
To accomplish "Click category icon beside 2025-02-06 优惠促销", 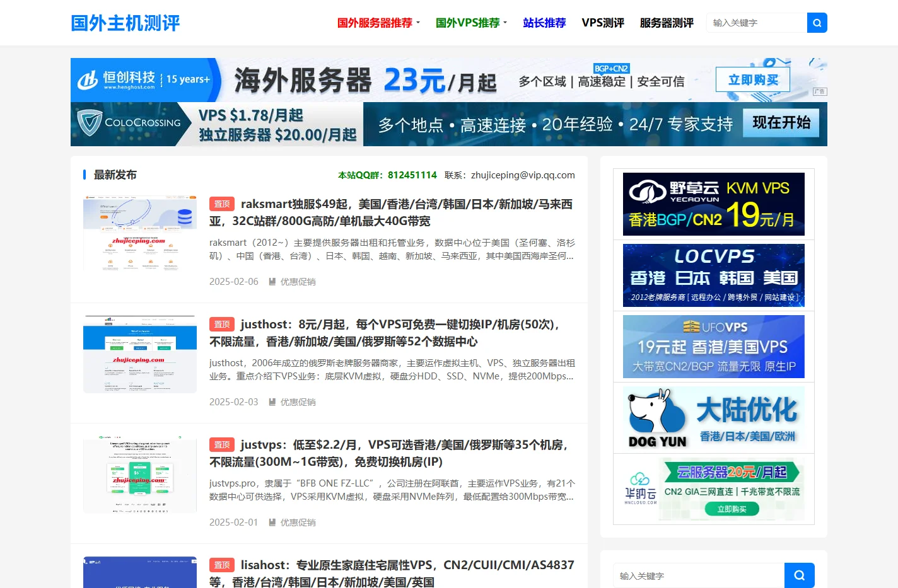I will point(272,282).
